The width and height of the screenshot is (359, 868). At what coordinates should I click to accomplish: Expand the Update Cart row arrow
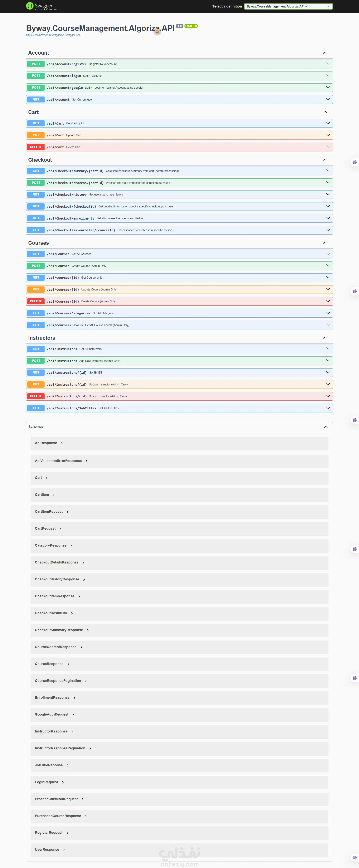pos(328,135)
